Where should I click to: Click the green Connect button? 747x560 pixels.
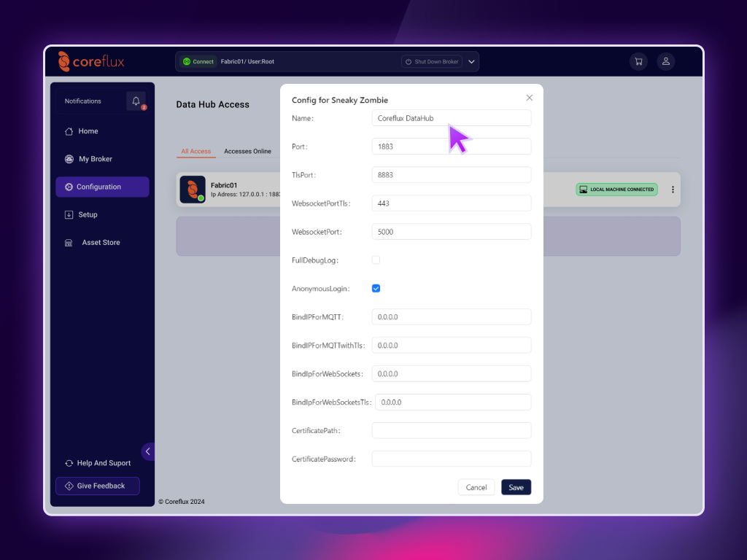(x=198, y=62)
